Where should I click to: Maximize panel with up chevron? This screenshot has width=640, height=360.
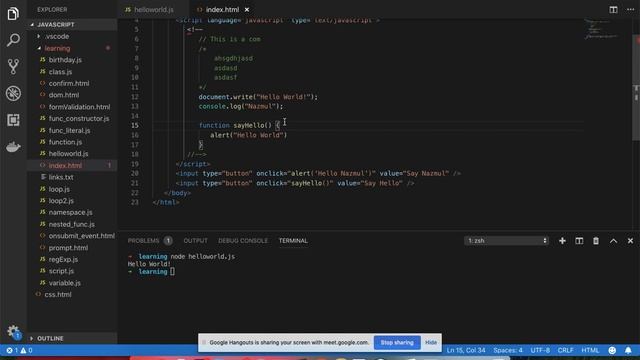point(613,241)
